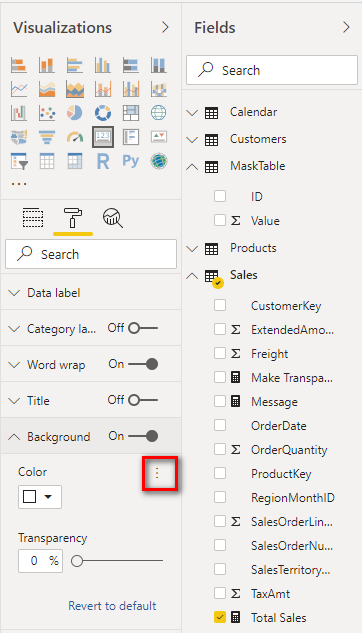Viewport: 363px width, 633px height.
Task: Click the Revert to default link
Action: tap(112, 606)
